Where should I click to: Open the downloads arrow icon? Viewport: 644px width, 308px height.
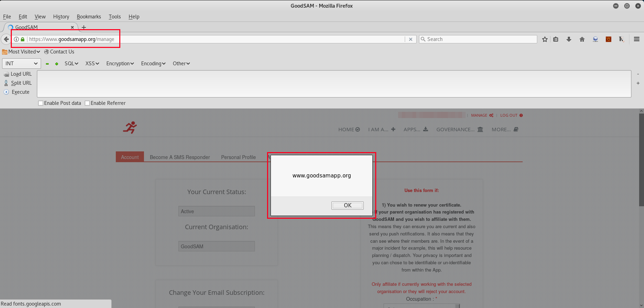point(569,39)
